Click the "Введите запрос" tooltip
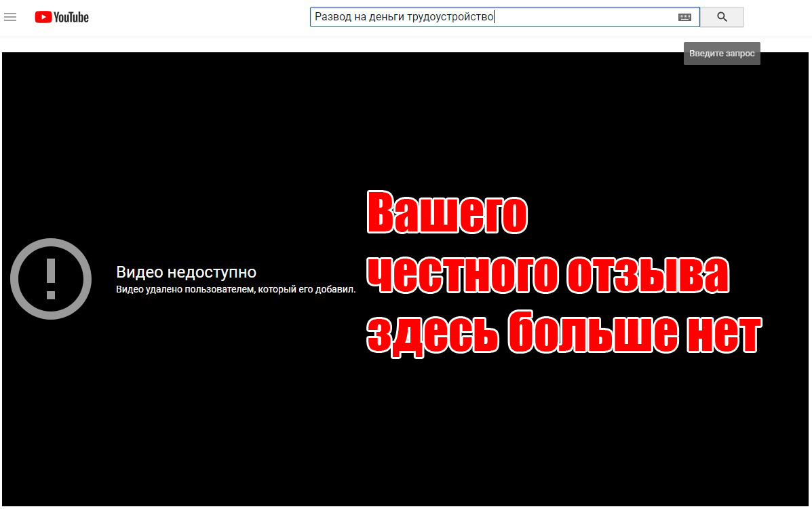 (722, 54)
